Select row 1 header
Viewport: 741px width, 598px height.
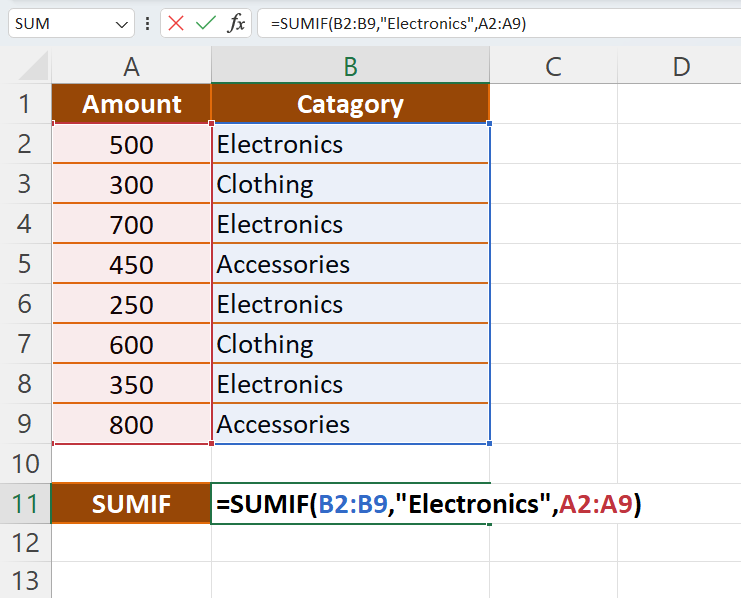(x=25, y=104)
